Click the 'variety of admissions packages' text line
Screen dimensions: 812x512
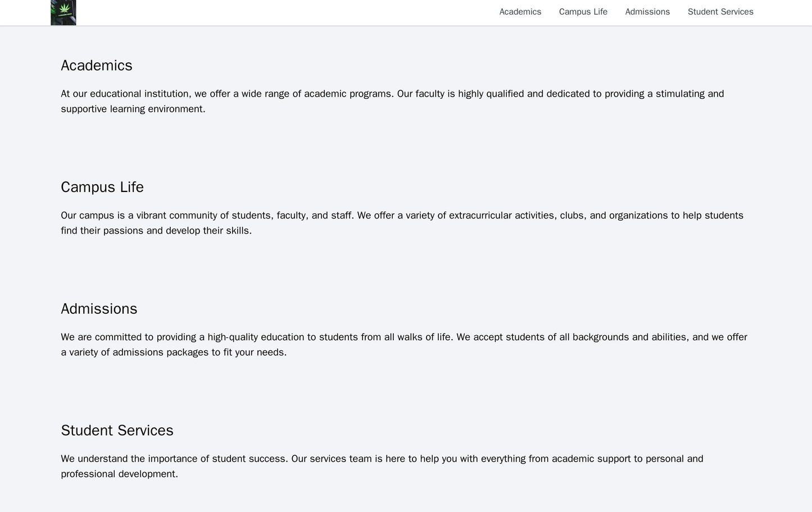tap(174, 353)
